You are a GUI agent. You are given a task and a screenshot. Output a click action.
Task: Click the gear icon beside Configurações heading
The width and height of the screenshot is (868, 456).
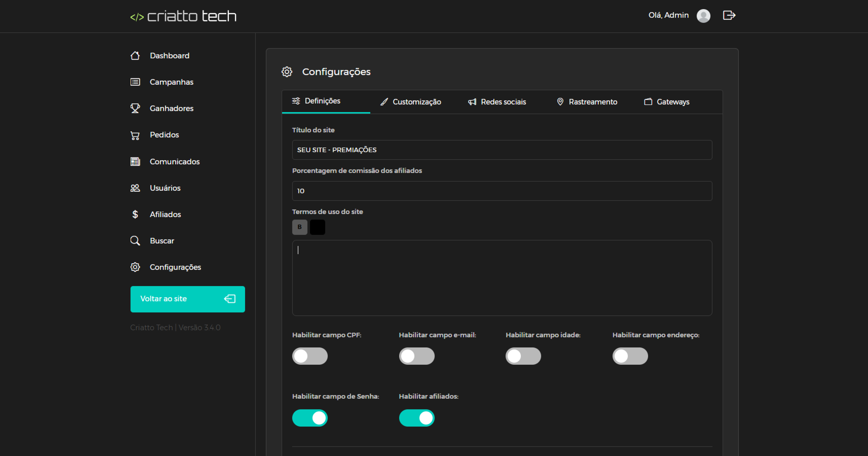[287, 72]
